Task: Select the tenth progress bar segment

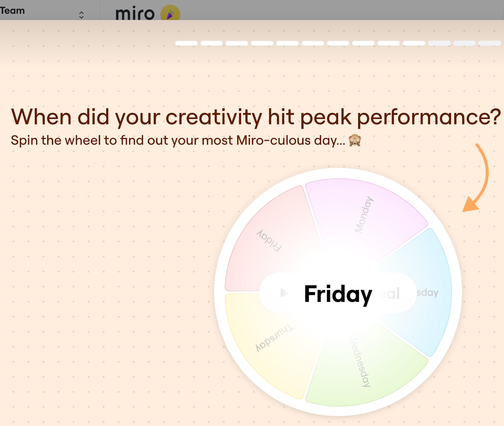Action: click(414, 43)
